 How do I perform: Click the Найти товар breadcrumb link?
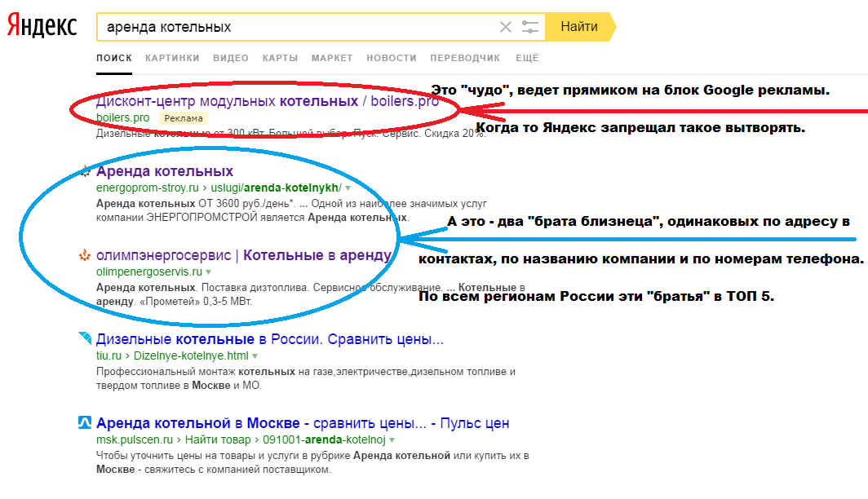click(218, 439)
